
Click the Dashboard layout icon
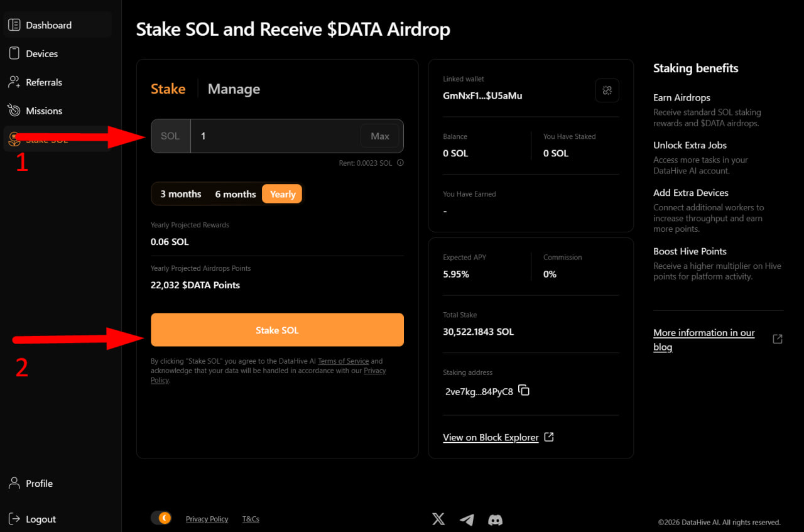tap(14, 25)
